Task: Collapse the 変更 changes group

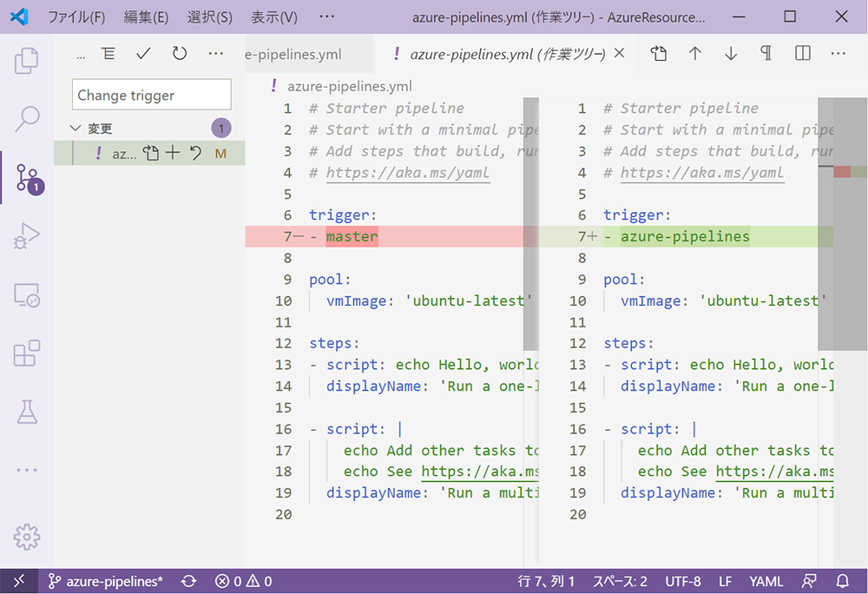Action: click(76, 129)
